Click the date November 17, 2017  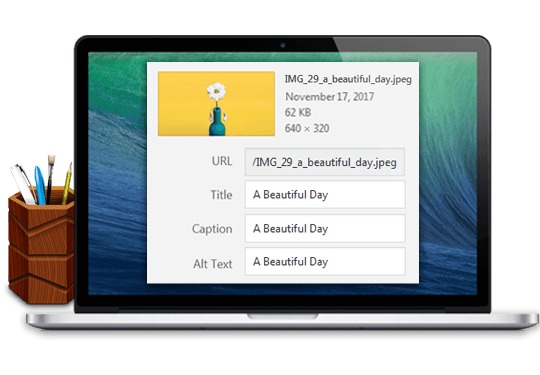pos(330,96)
